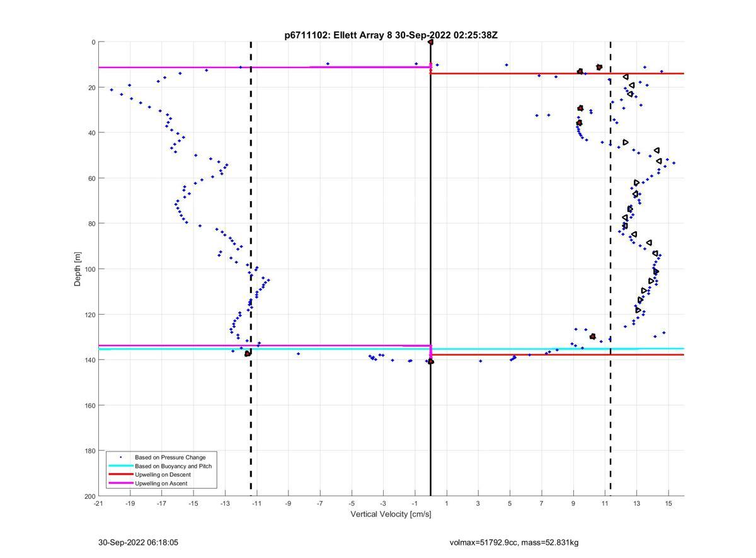Viewport: 756px width, 558px height.
Task: Click the 'Vertical Velocity [cm/s]' axis label
Action: [391, 514]
